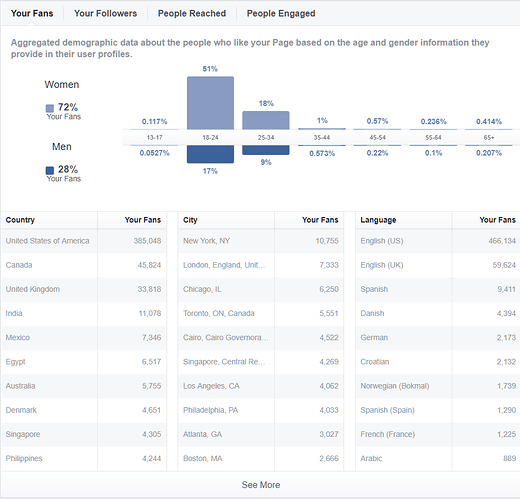The width and height of the screenshot is (520, 499).
Task: Select the English (UK) language row
Action: [438, 265]
